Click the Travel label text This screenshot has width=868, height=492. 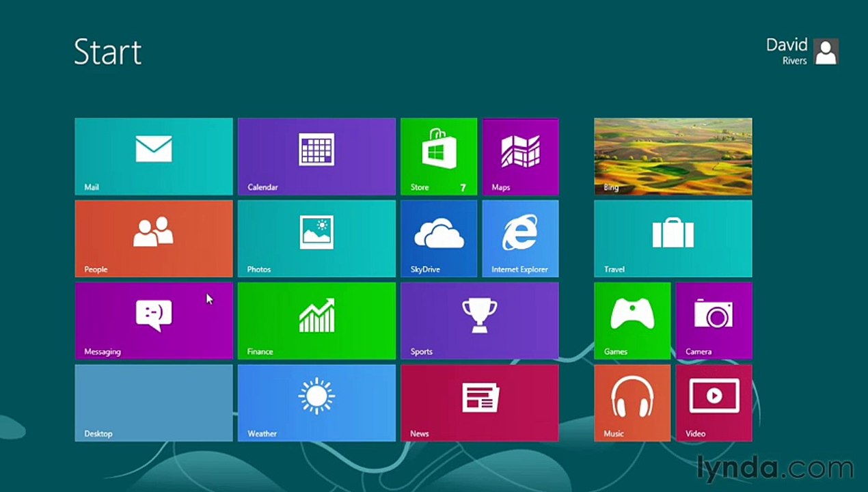pyautogui.click(x=614, y=269)
